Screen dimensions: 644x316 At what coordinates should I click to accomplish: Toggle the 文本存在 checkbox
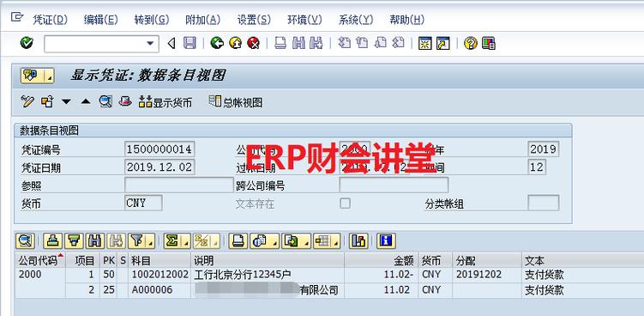pyautogui.click(x=345, y=203)
